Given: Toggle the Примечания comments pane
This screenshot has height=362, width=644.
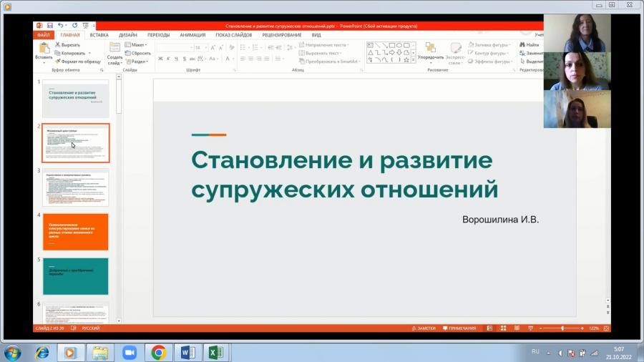Looking at the screenshot, I should click(x=459, y=328).
